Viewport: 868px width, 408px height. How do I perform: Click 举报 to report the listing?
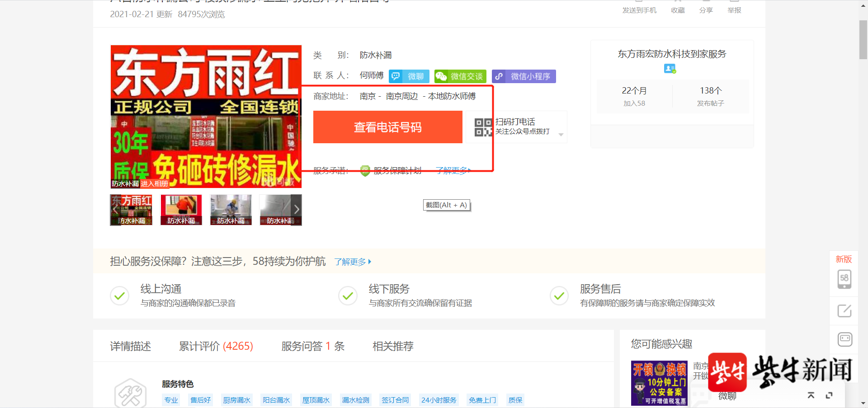[734, 10]
